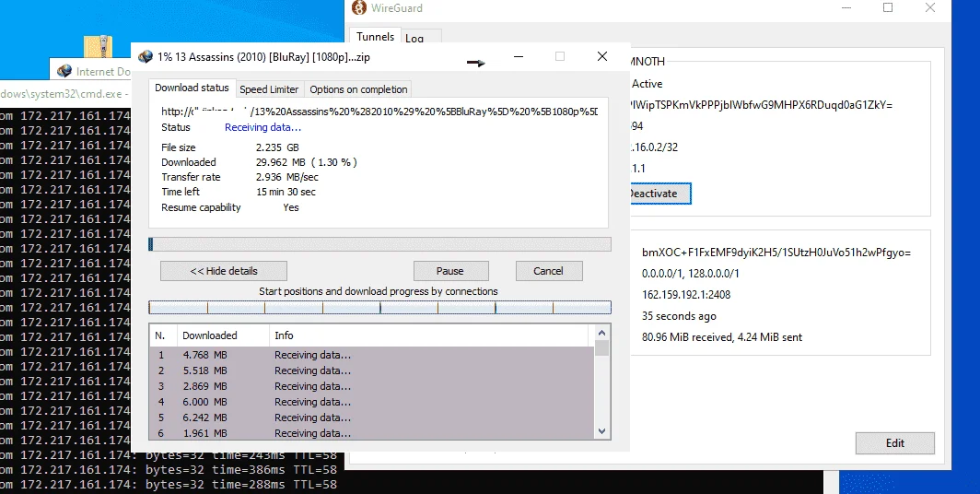Select the WireGuard Tunnels tab
The height and width of the screenshot is (494, 980).
[375, 37]
